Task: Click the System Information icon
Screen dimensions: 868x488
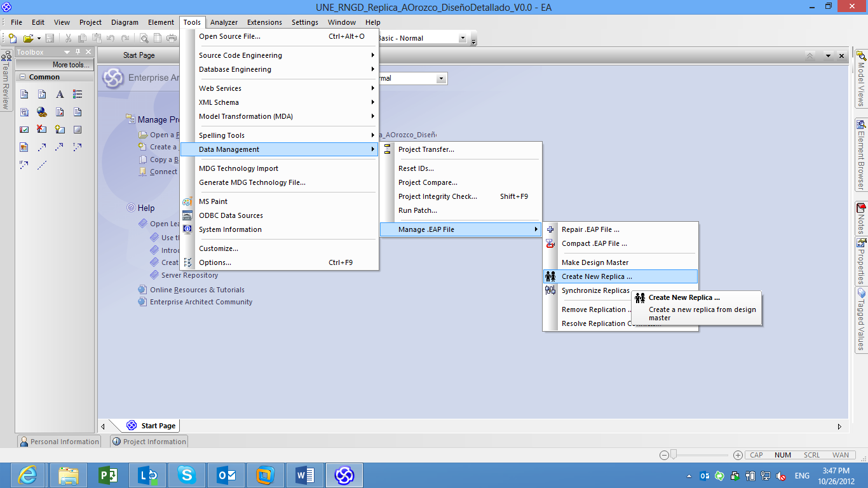Action: tap(187, 229)
